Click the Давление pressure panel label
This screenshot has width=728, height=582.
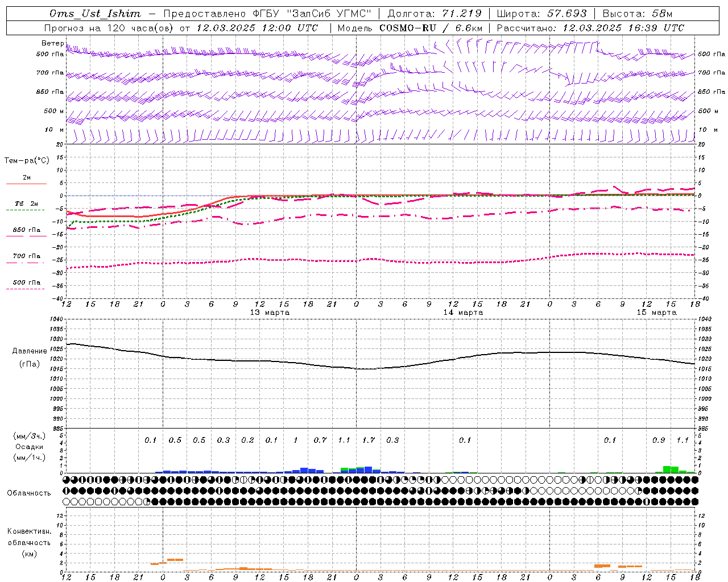30,351
